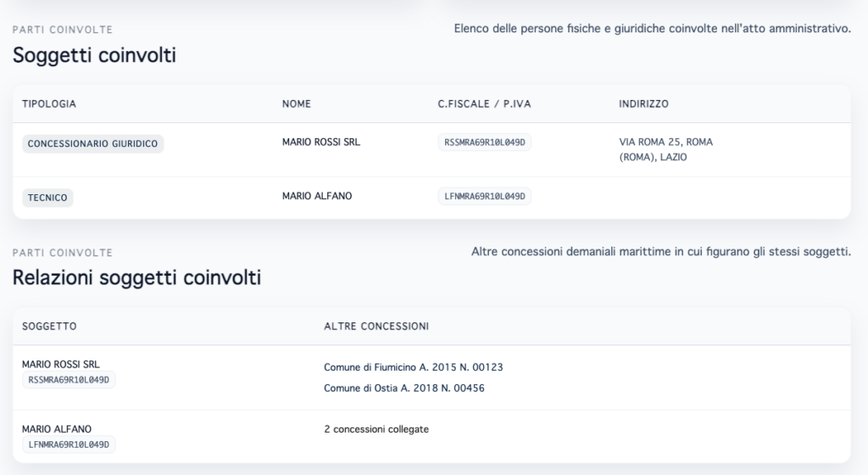Expand the 2 concessioni collegate entry
Image resolution: width=868 pixels, height=475 pixels.
tap(376, 429)
